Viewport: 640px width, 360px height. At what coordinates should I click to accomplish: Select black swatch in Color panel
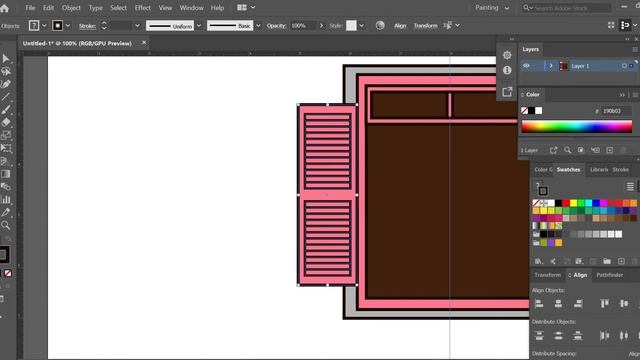[x=531, y=111]
